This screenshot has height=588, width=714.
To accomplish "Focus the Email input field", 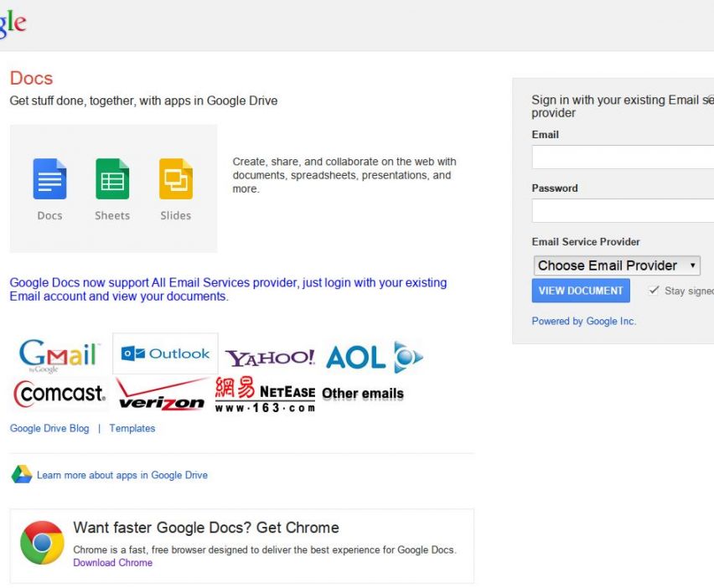I will click(x=623, y=157).
